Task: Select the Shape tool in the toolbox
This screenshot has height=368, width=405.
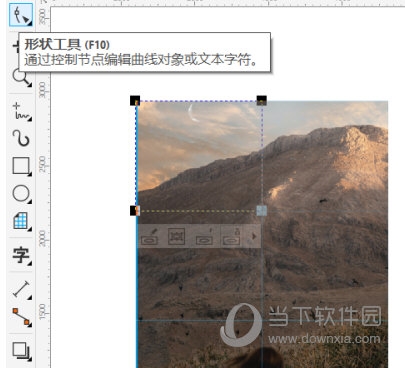Action: tap(21, 15)
